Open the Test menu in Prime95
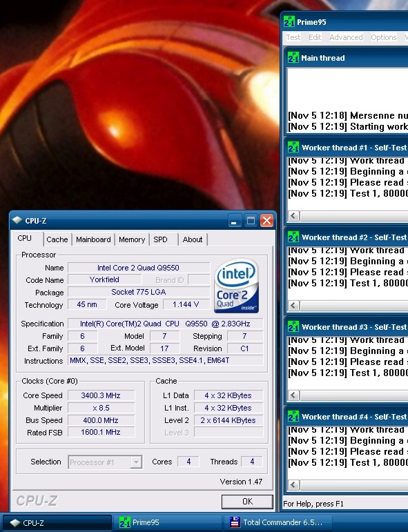408x532 pixels. [x=293, y=37]
